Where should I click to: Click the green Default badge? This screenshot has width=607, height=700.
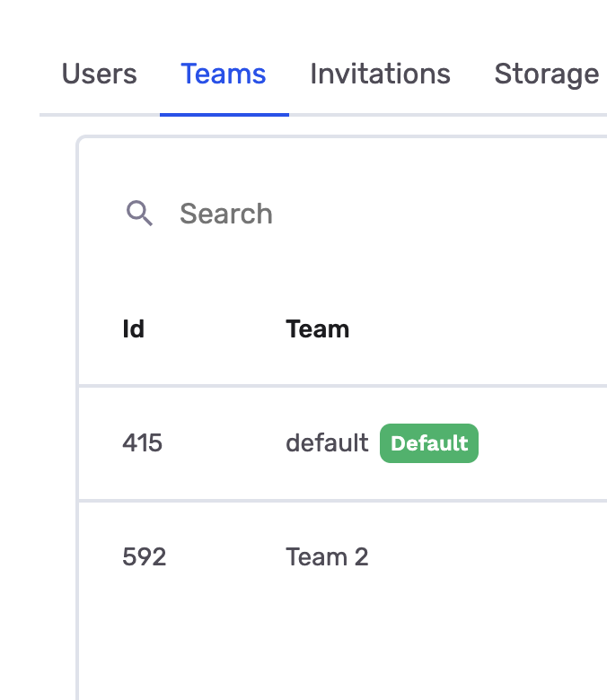tap(429, 443)
